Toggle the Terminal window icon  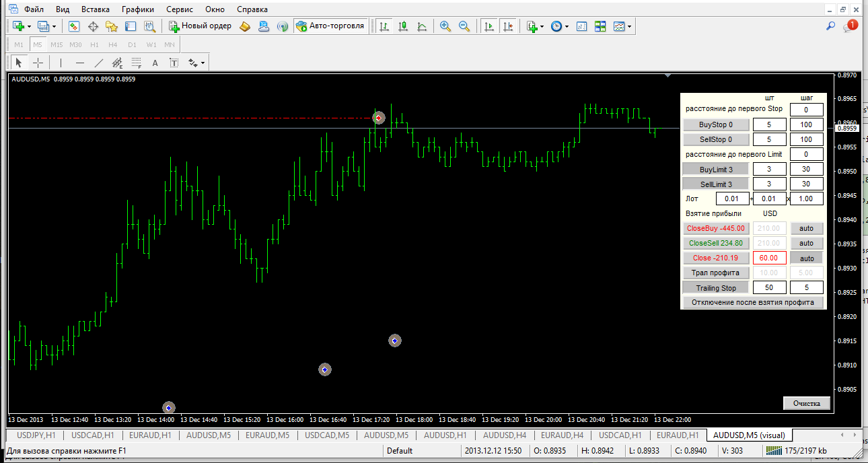point(131,26)
